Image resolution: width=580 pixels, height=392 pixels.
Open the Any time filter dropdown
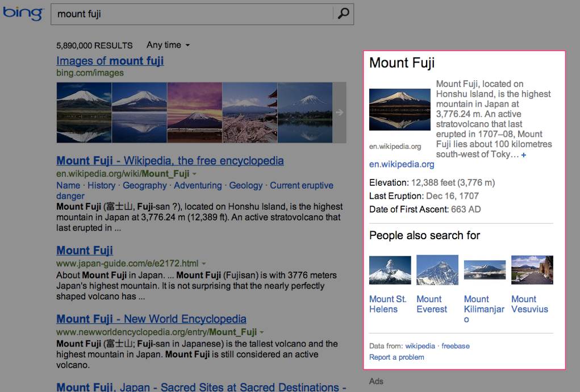pyautogui.click(x=168, y=45)
